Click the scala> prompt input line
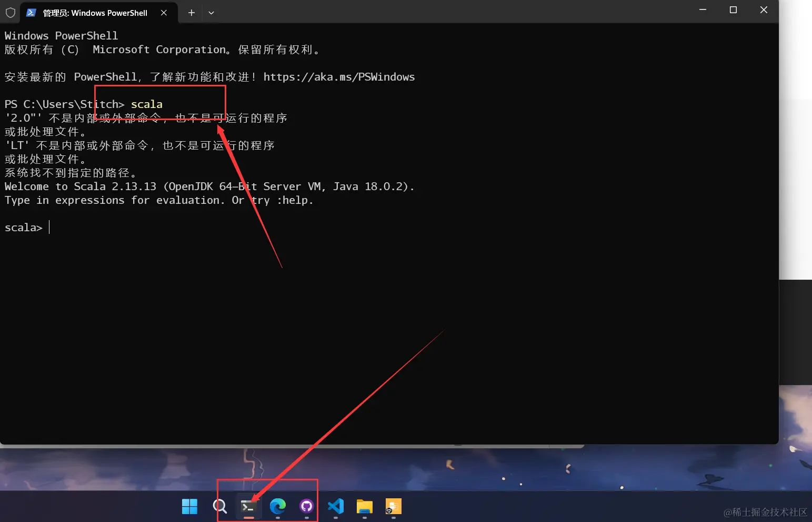Viewport: 812px width, 522px height. coord(27,228)
